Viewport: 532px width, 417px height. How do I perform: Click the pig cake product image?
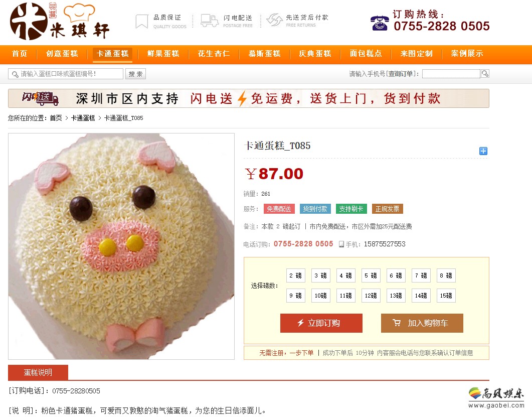click(121, 246)
